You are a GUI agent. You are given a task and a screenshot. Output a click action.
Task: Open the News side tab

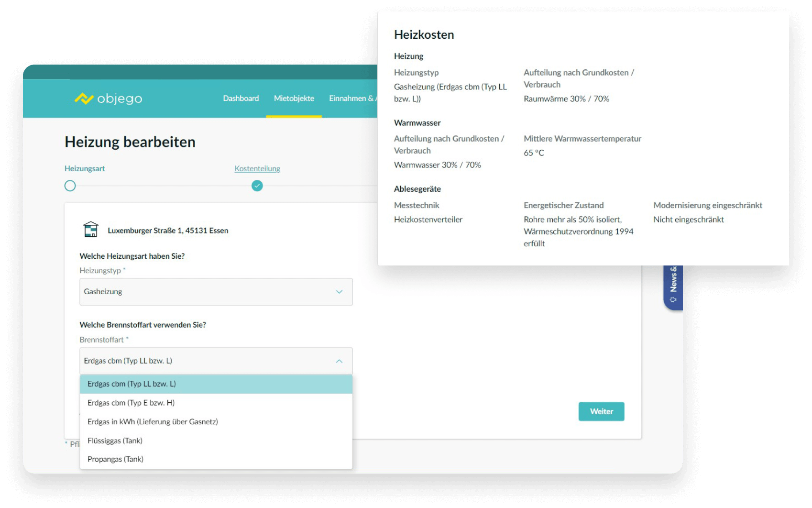pos(673,285)
